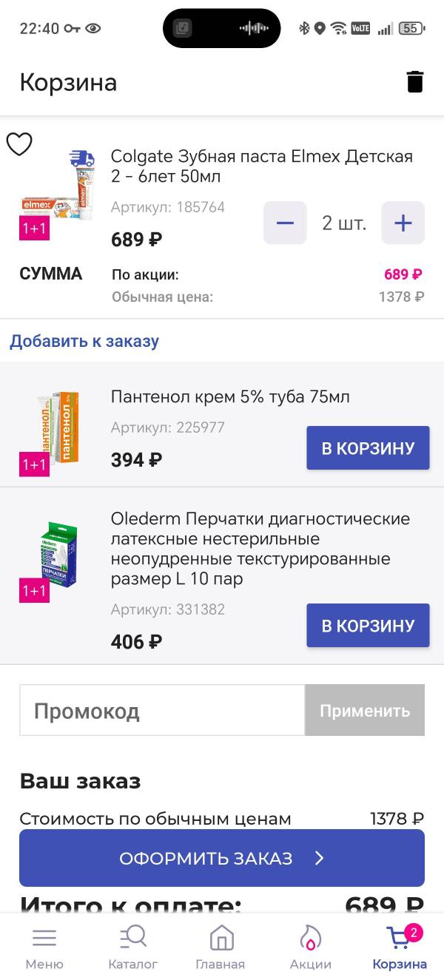444x980 pixels.
Task: Open the Каталог search icon
Action: point(133,936)
